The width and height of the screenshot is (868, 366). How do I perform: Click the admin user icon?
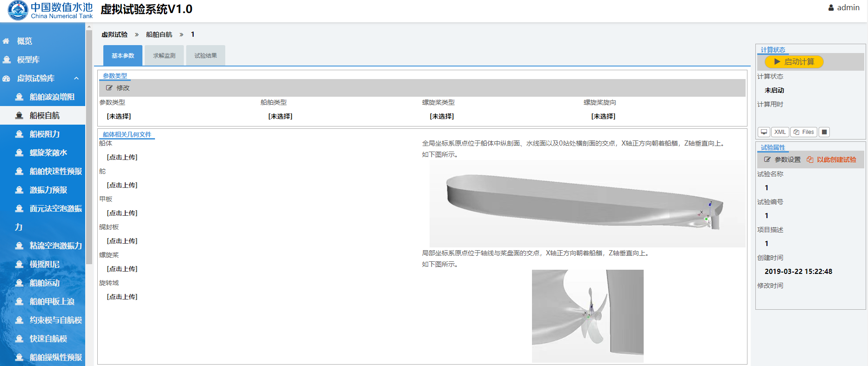831,8
